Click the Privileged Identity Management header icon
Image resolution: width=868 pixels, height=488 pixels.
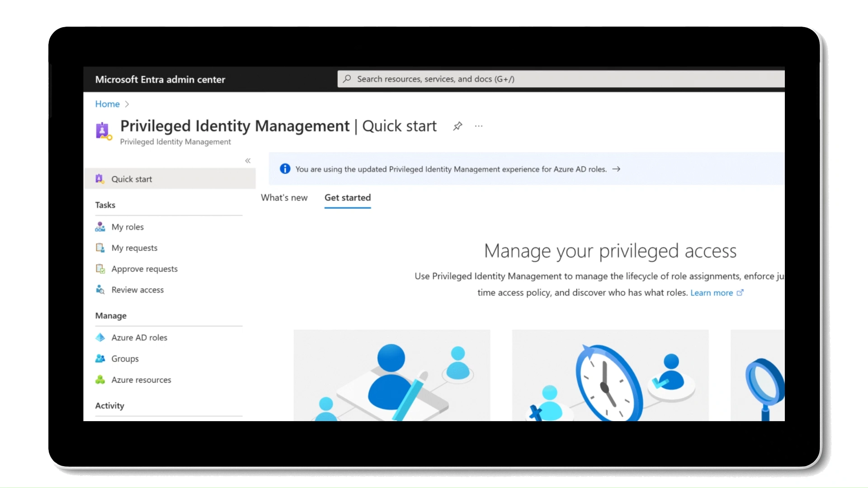click(104, 131)
